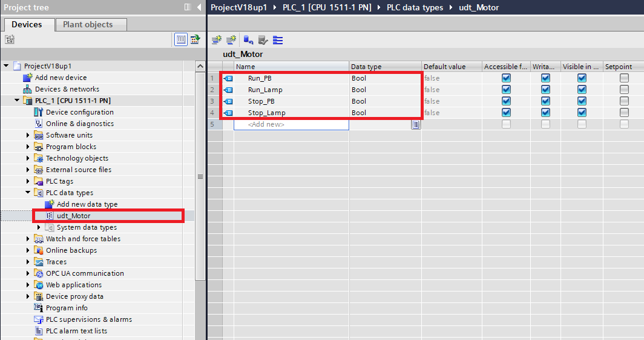Click PLC data types in breadcrumb
This screenshot has width=644, height=340.
(x=415, y=7)
